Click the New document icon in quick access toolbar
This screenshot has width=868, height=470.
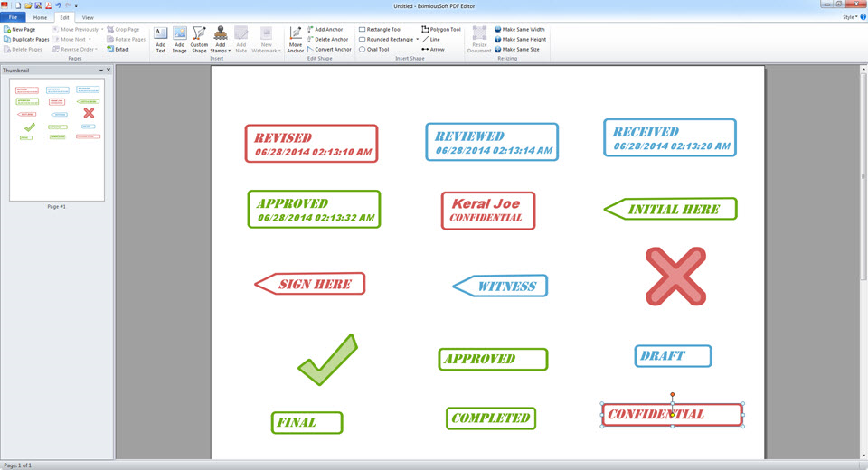point(18,5)
